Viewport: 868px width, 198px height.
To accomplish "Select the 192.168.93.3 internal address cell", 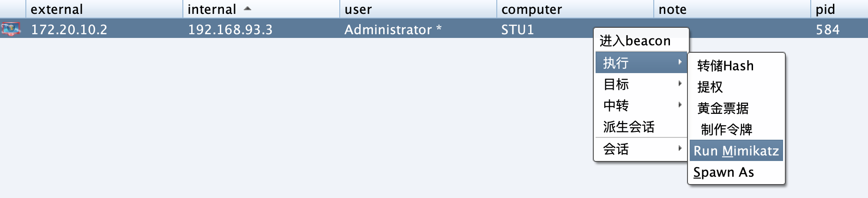I will point(230,30).
